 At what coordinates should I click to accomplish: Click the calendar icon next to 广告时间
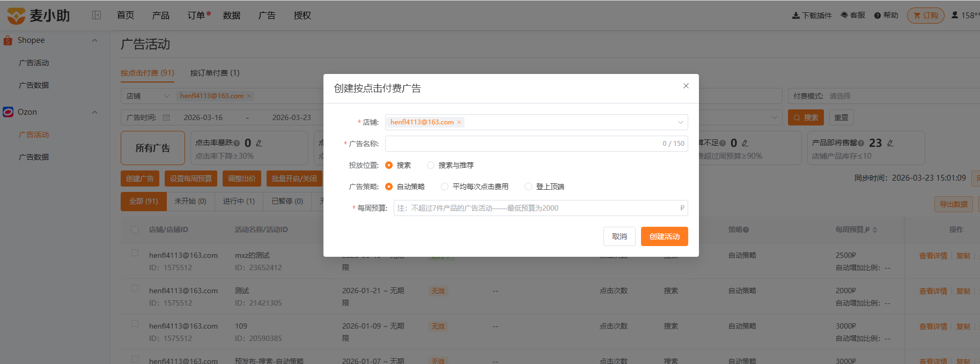point(166,117)
